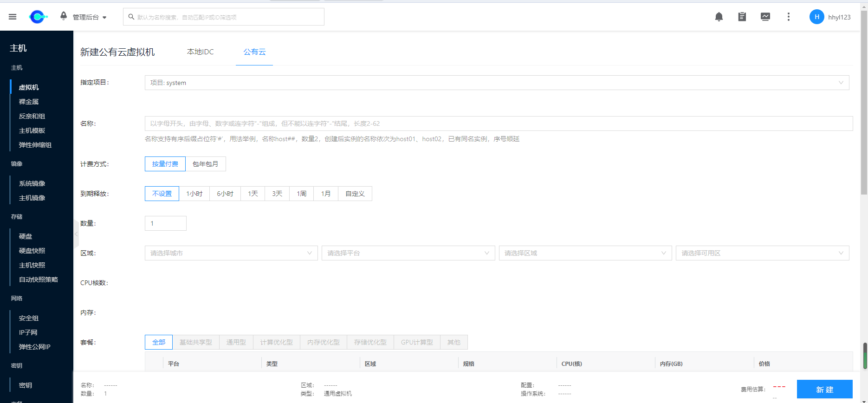Click the search magnifier icon
This screenshot has width=868, height=403.
pos(131,17)
